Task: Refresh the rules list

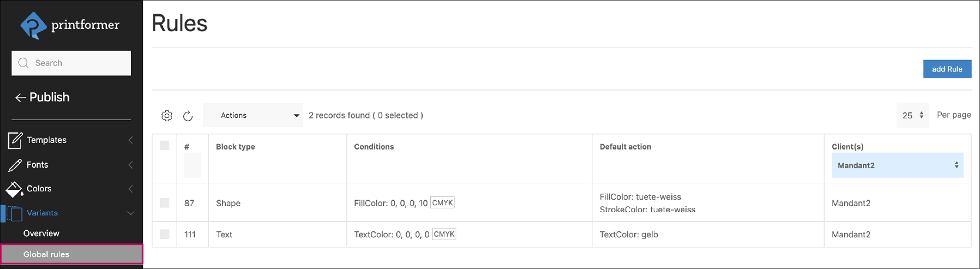Action: tap(188, 116)
